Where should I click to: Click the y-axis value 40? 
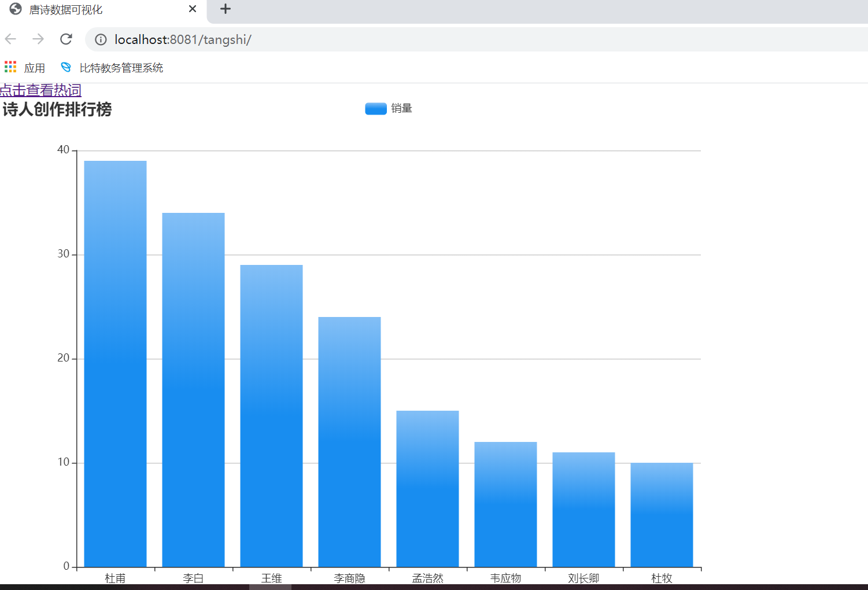click(63, 150)
